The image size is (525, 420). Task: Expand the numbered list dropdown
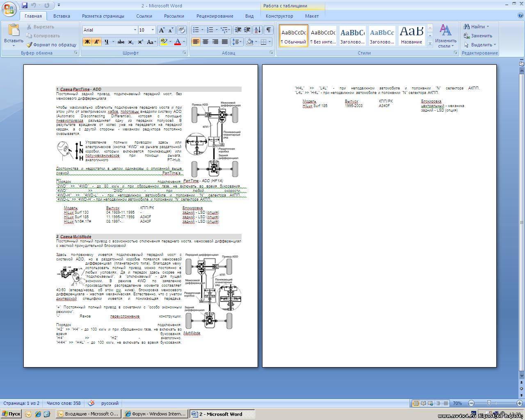coord(217,30)
